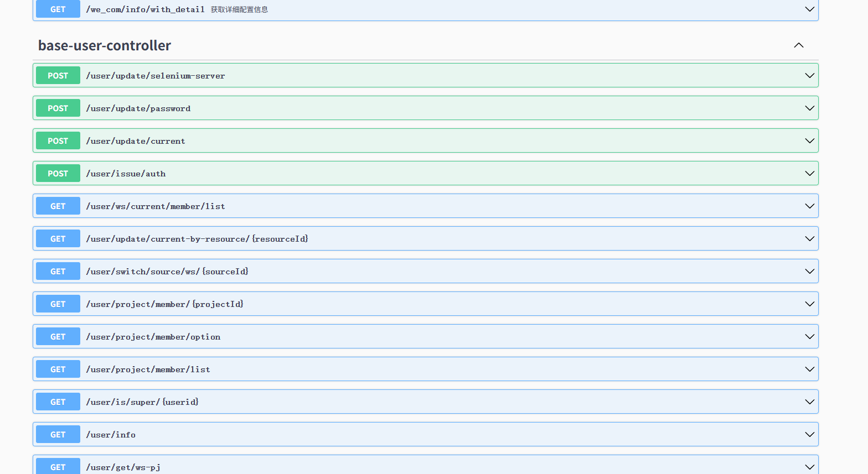Click the /user/project/member/option path
Screen dimensions: 868x474
tap(153, 337)
